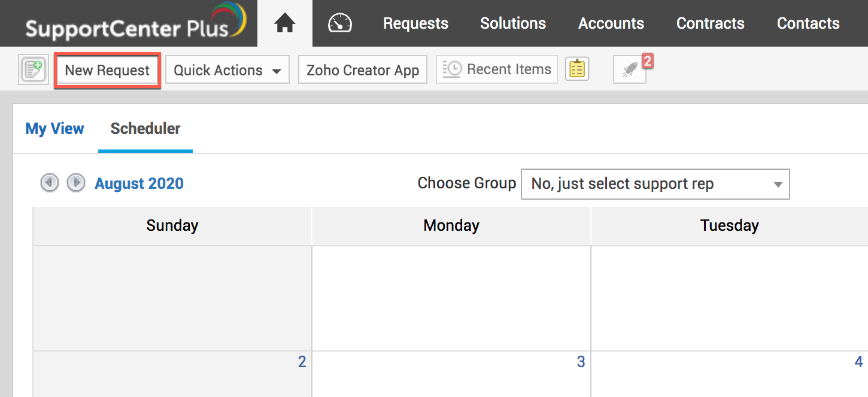Click the new request notepad icon
868x397 pixels.
(x=33, y=70)
